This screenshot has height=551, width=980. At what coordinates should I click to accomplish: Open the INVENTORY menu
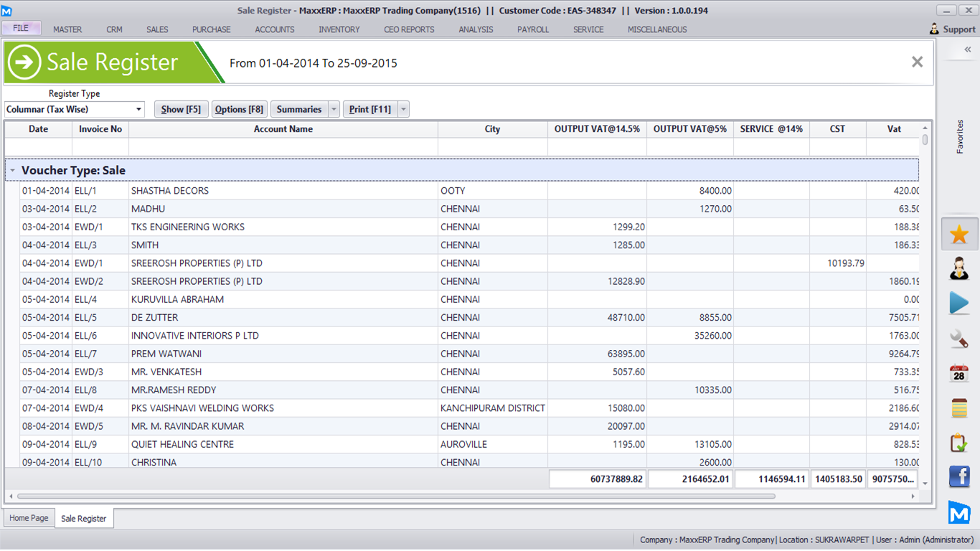point(339,29)
